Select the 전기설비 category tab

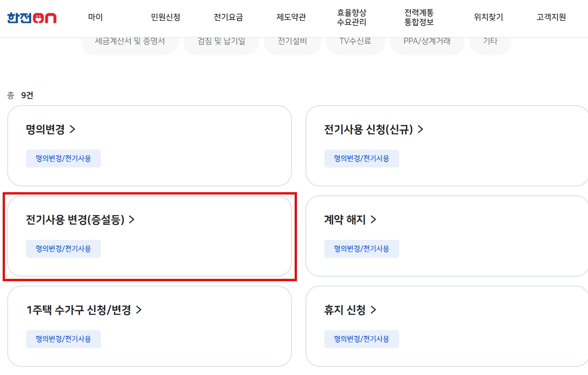point(292,41)
